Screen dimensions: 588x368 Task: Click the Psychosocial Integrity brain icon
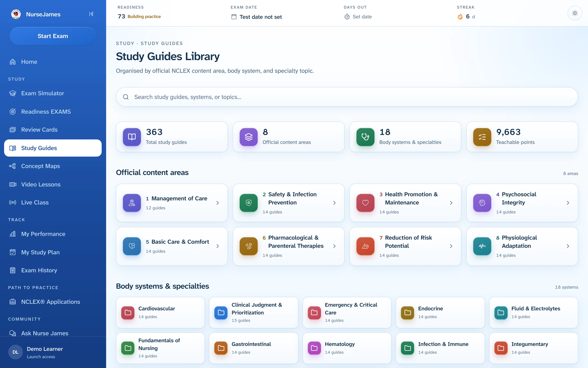point(482,203)
